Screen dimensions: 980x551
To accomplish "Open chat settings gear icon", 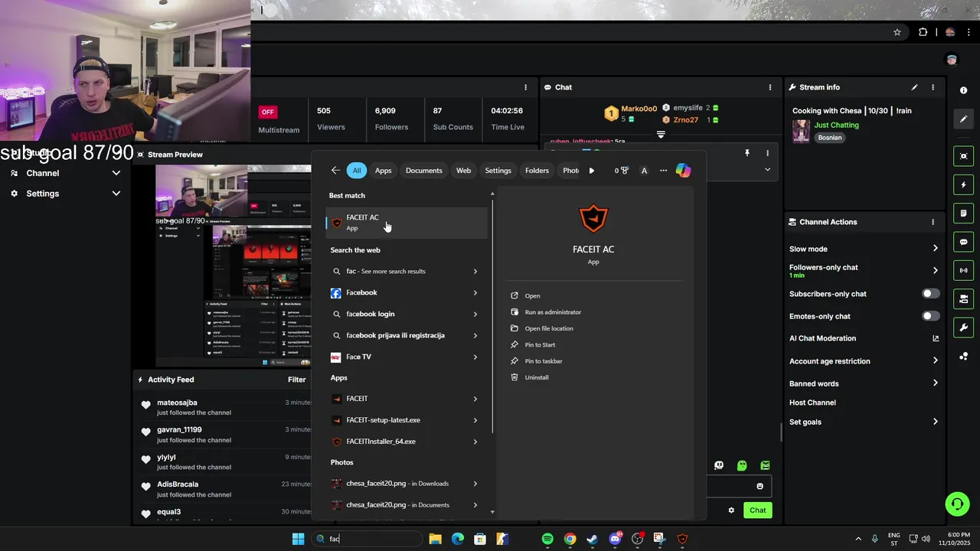I will [731, 510].
